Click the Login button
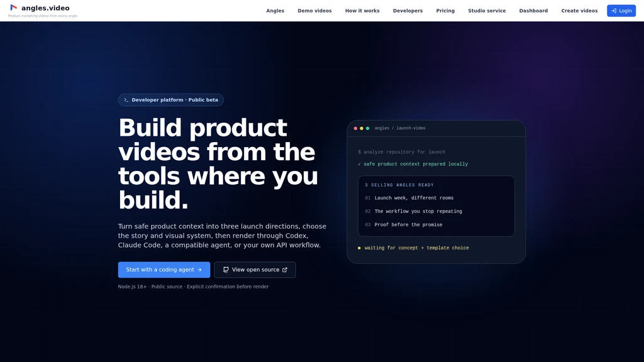This screenshot has height=362, width=644. (x=621, y=11)
